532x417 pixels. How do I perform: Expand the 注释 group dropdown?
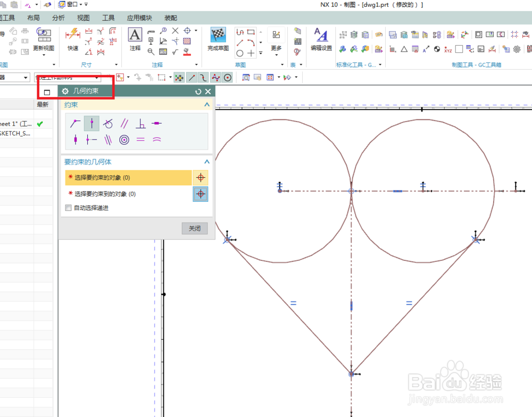pyautogui.click(x=196, y=64)
